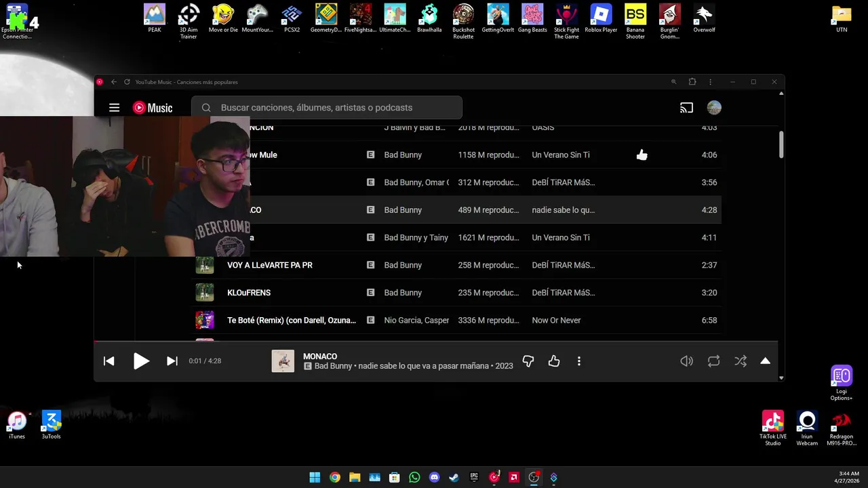The image size is (868, 488).
Task: Open WhatsApp from the taskbar
Action: pyautogui.click(x=414, y=477)
